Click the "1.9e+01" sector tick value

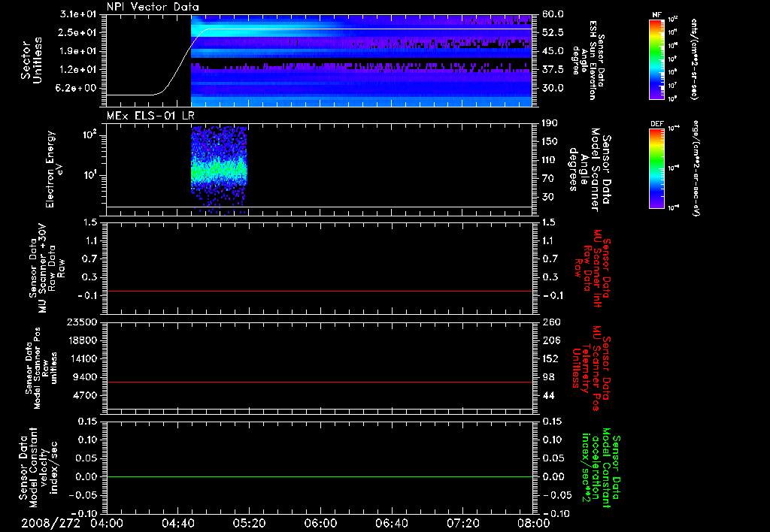coord(78,51)
